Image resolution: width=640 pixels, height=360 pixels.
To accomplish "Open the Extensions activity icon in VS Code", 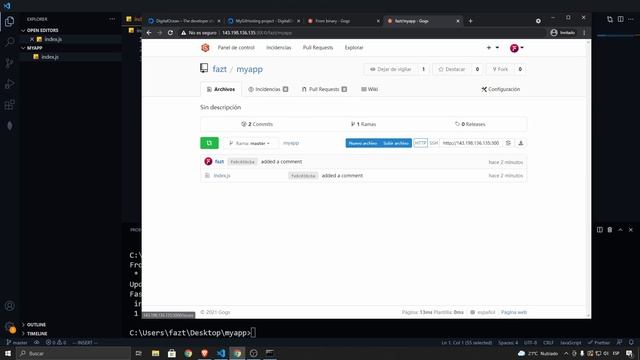I will point(9,105).
